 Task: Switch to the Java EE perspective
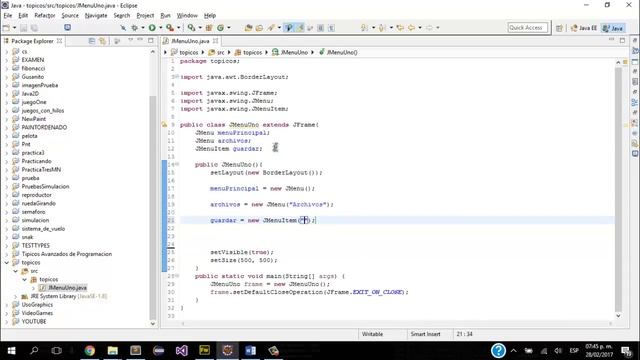point(584,28)
